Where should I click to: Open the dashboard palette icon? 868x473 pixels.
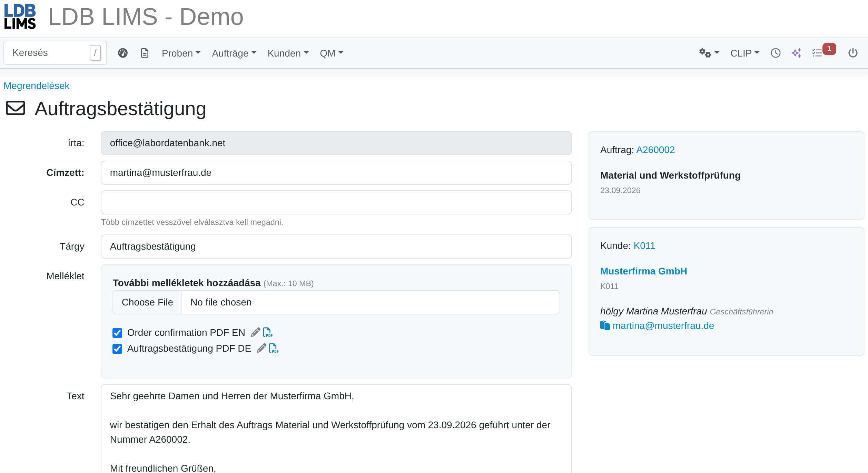pos(123,53)
